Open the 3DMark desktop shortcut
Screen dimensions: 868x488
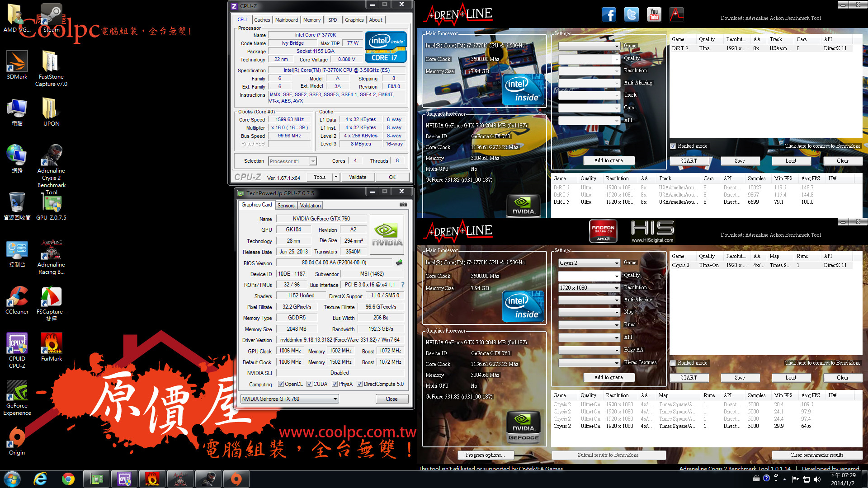(x=17, y=65)
